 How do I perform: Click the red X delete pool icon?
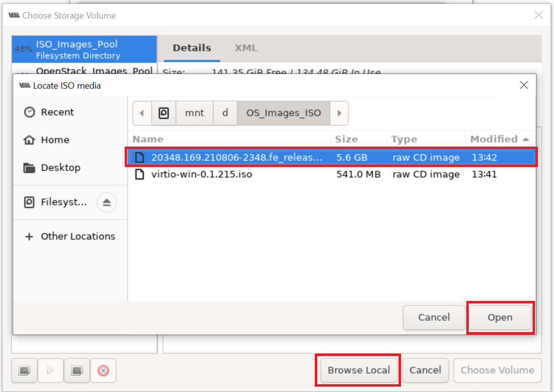click(x=103, y=371)
